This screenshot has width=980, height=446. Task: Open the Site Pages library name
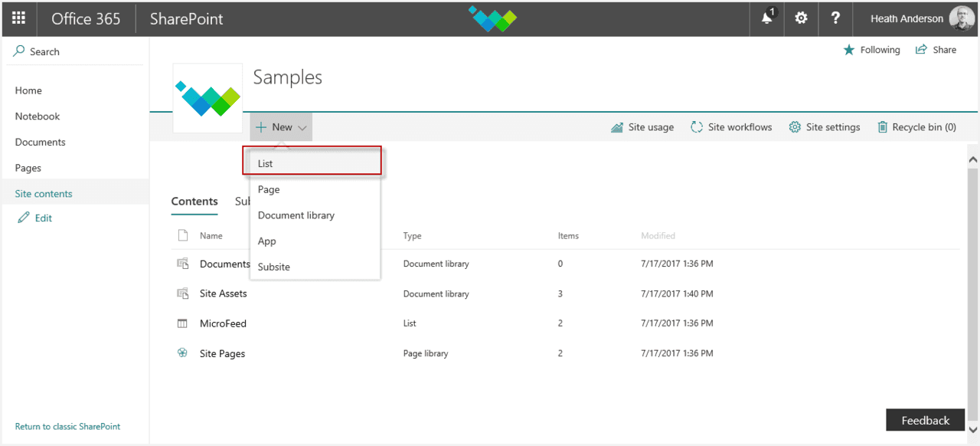point(222,353)
